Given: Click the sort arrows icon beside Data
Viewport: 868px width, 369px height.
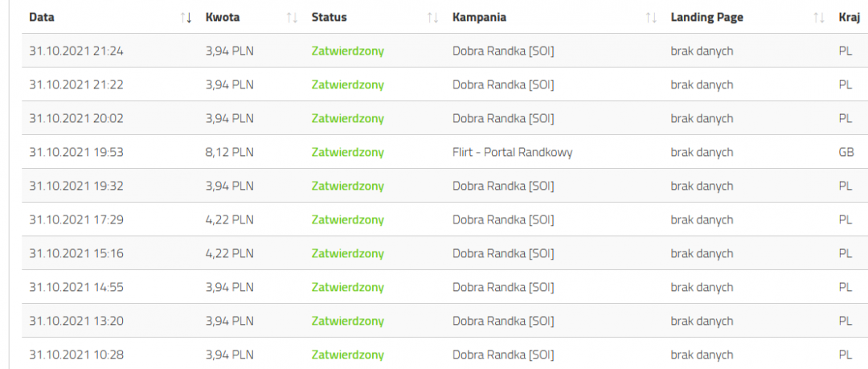Looking at the screenshot, I should coord(186,17).
